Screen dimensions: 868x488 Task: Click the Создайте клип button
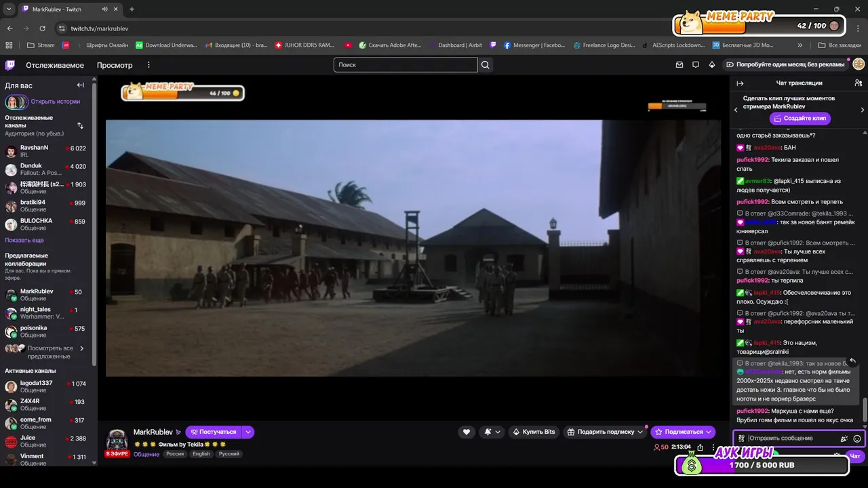click(800, 118)
